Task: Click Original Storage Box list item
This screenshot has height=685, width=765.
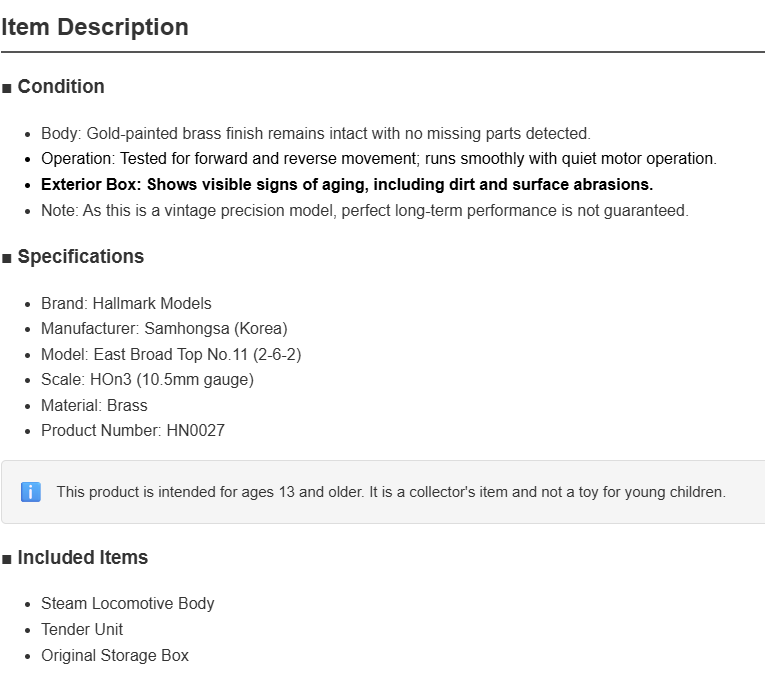Action: [x=115, y=655]
